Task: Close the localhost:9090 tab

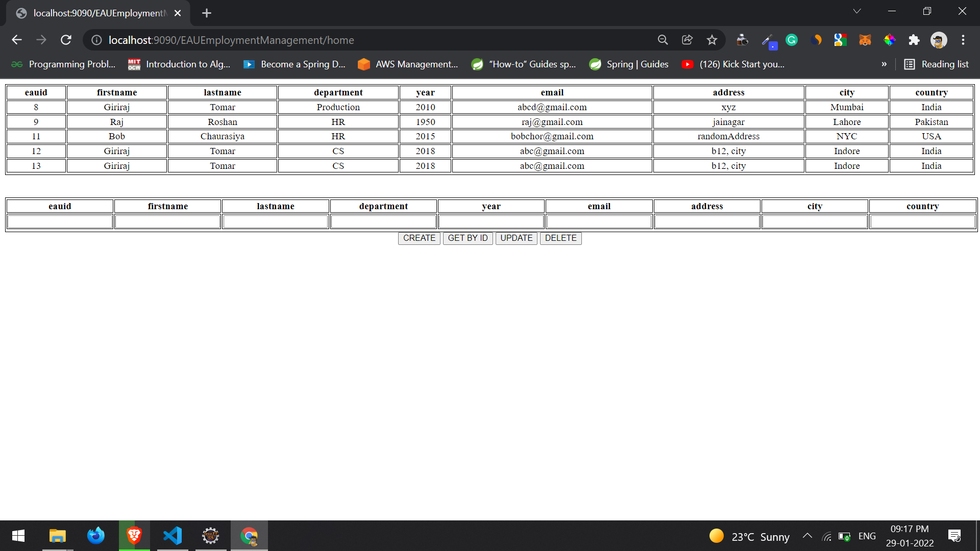Action: [178, 13]
